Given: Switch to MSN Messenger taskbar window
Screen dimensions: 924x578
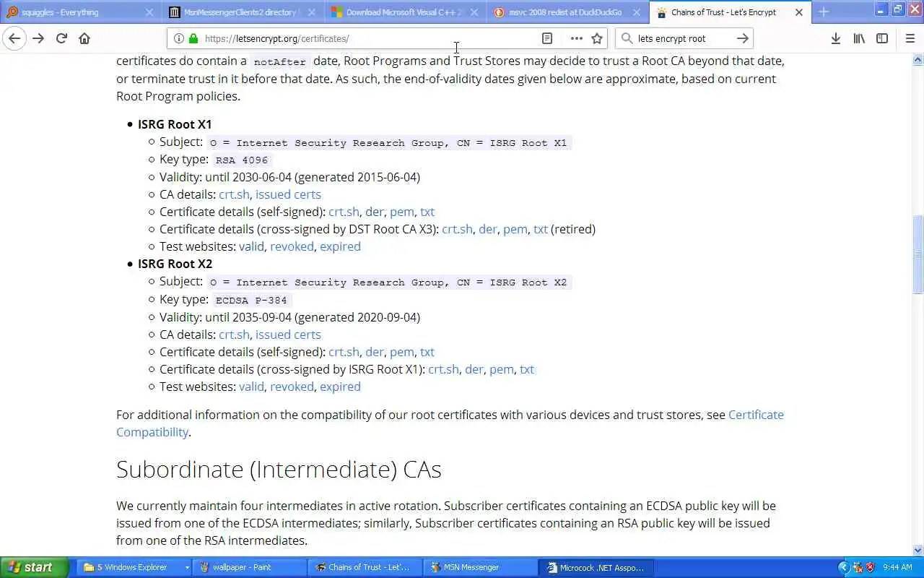Looking at the screenshot, I should pyautogui.click(x=481, y=567).
